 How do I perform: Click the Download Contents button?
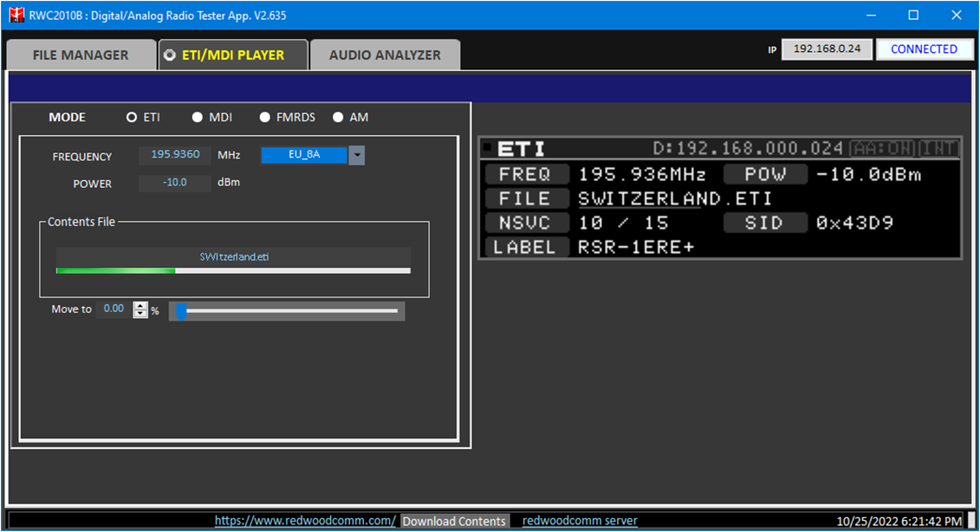[x=454, y=521]
